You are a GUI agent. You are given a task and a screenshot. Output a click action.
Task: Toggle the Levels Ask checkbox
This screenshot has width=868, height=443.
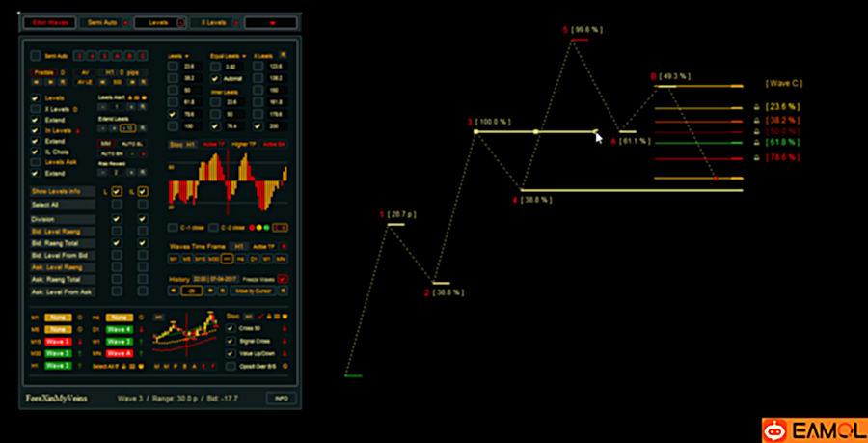pos(36,162)
